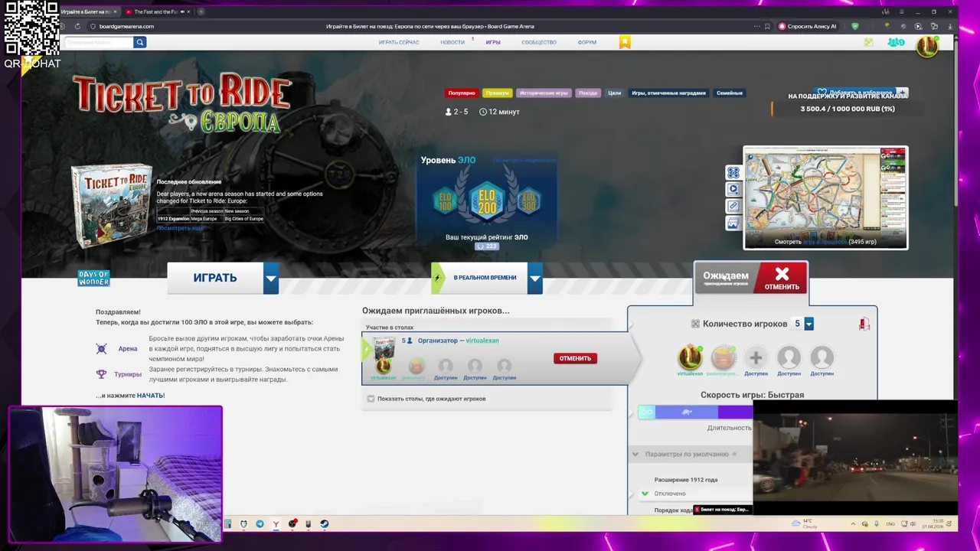Click the red ОТМЕНИТЬ button with the X
The width and height of the screenshot is (980, 551).
click(x=781, y=279)
